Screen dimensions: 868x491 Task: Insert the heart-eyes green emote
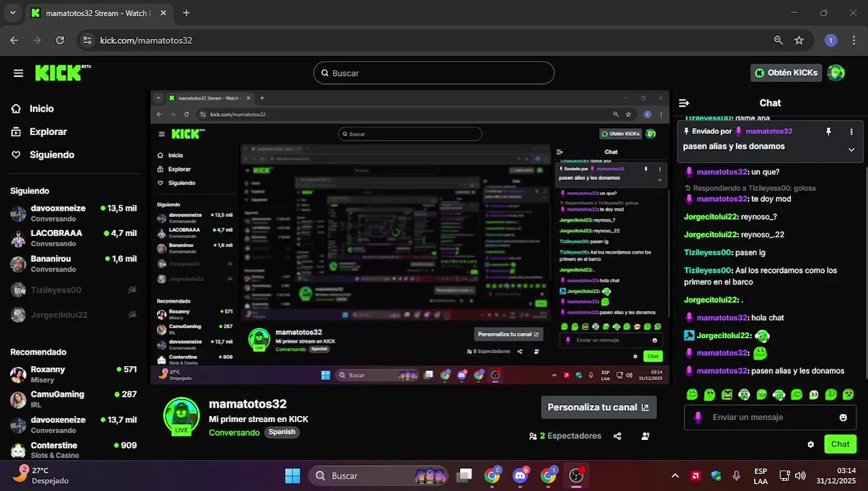[x=848, y=394]
